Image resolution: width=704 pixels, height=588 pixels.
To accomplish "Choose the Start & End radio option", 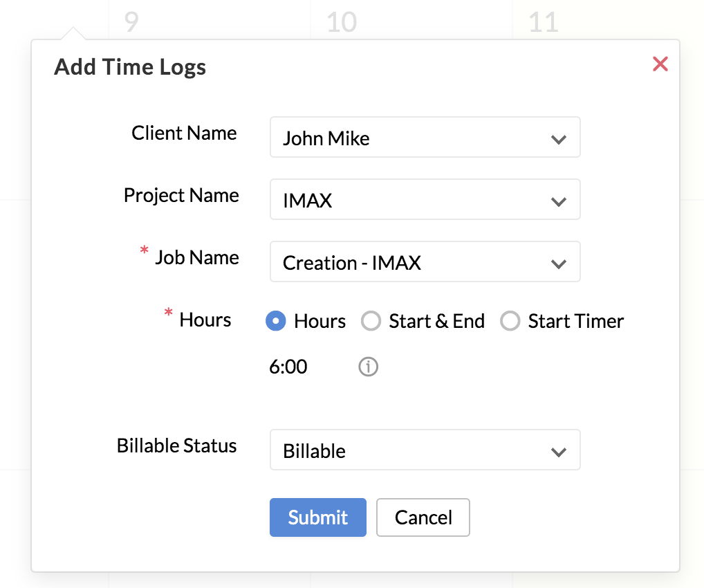I will tap(371, 321).
